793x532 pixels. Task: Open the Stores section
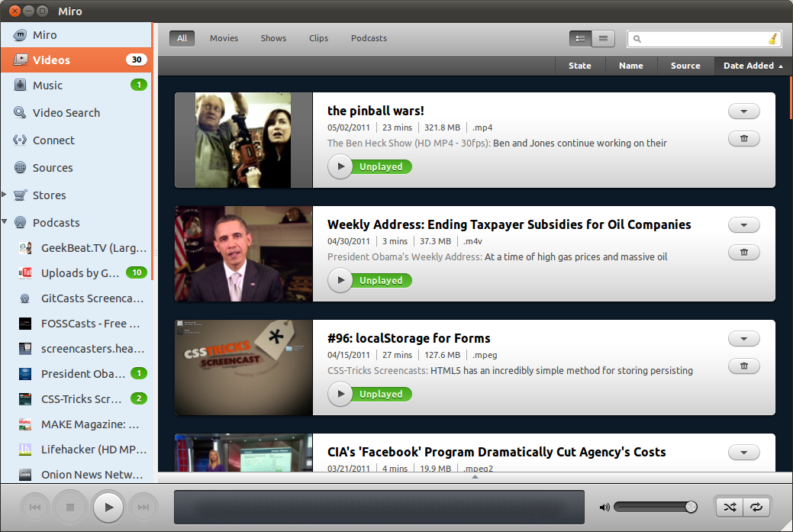[x=76, y=195]
